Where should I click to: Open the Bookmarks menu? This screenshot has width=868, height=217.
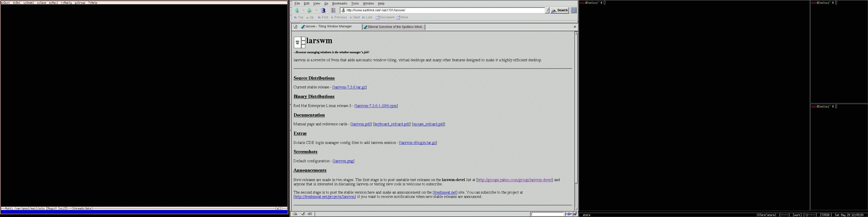[x=340, y=3]
